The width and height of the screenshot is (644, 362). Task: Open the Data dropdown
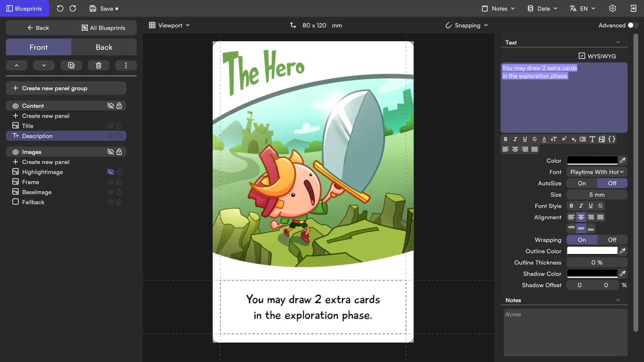542,8
